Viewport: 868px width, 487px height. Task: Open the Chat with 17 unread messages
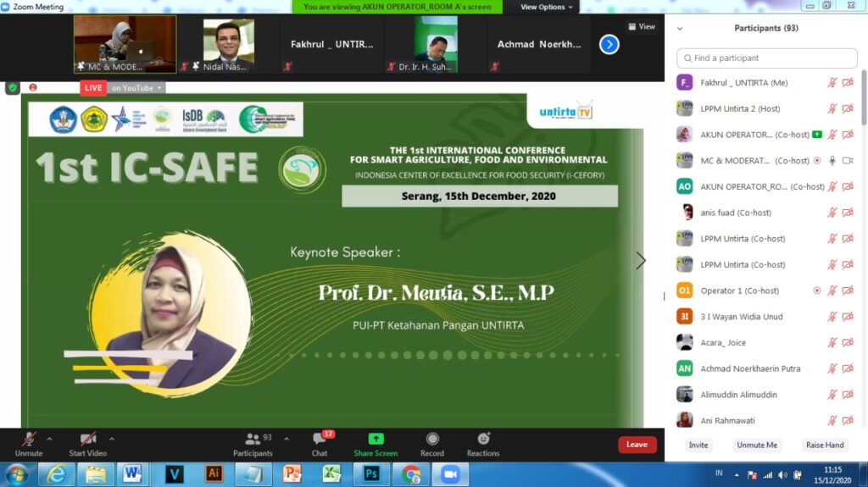tap(320, 440)
